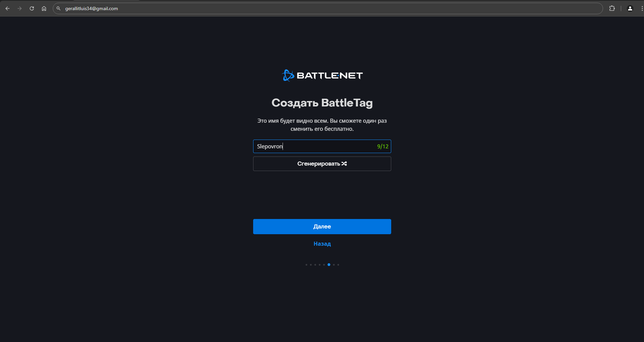Follow the Назад link
Viewport: 644px width, 342px height.
tap(322, 244)
